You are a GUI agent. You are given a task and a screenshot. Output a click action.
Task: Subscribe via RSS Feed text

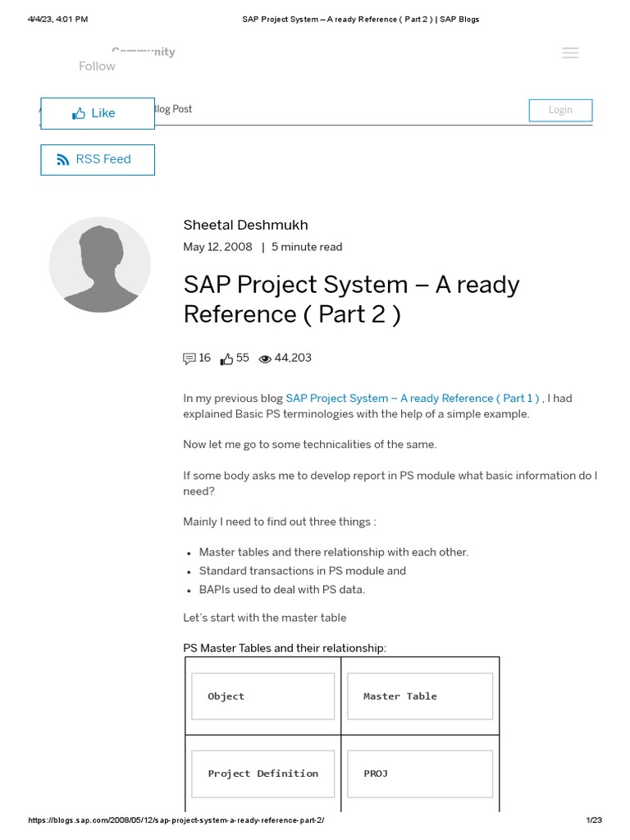103,159
